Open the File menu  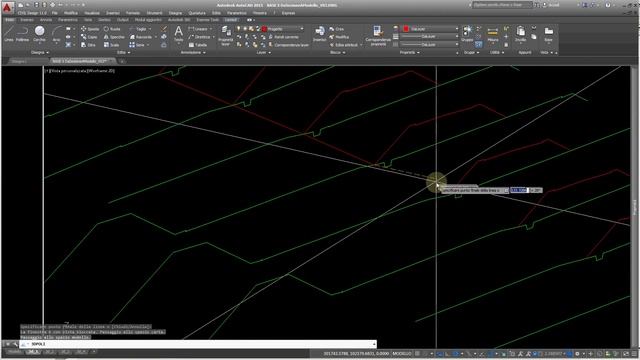click(55, 13)
